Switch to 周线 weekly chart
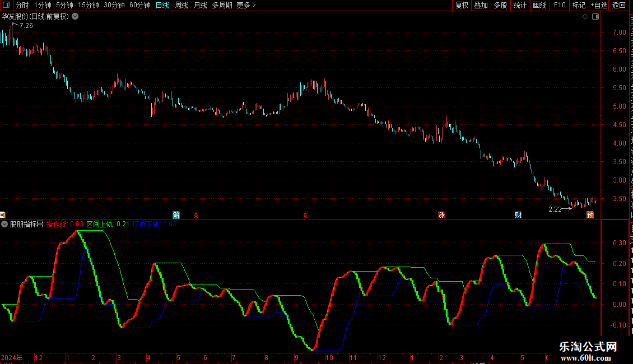This screenshot has width=633, height=364. (181, 5)
